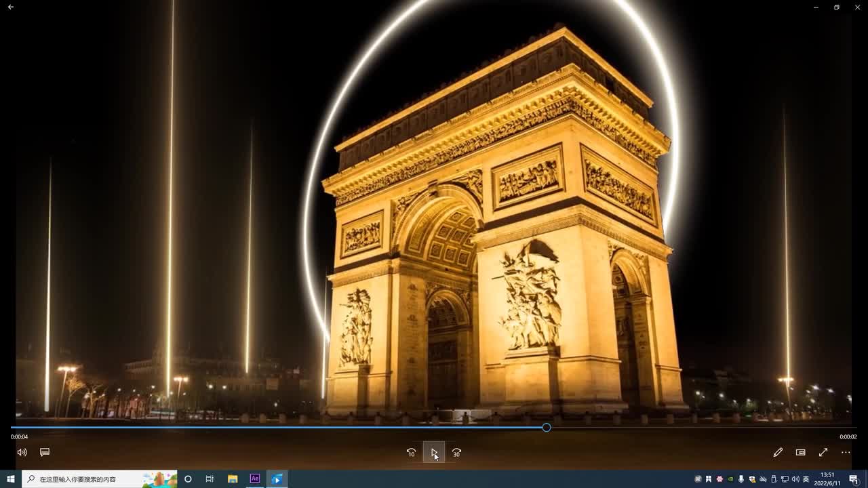868x488 pixels.
Task: Close the video player window
Action: pos(857,7)
